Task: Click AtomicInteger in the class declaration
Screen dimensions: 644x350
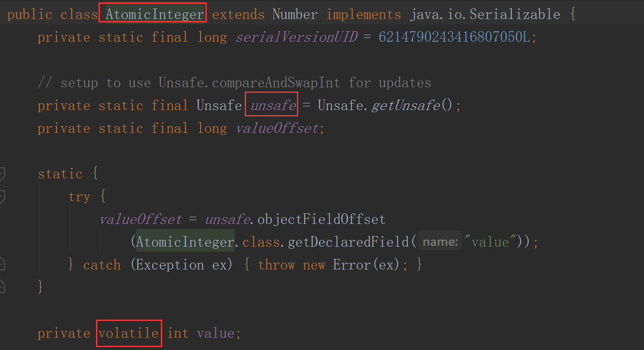Action: pyautogui.click(x=155, y=14)
